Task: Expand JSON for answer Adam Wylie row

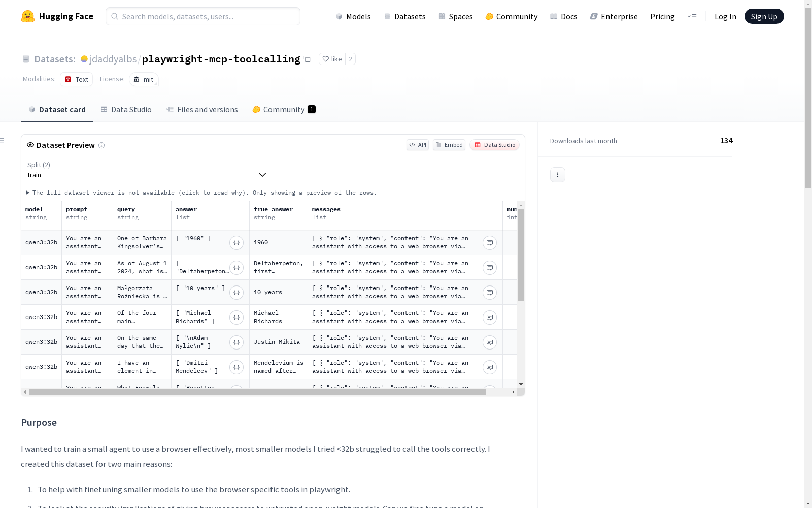Action: [x=236, y=342]
